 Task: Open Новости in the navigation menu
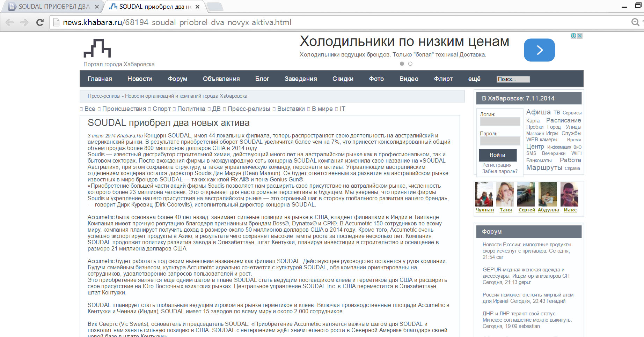(x=140, y=79)
